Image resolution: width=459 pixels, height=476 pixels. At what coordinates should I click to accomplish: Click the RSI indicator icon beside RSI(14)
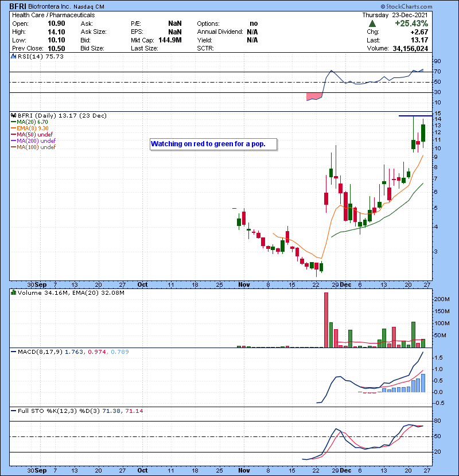[13, 56]
